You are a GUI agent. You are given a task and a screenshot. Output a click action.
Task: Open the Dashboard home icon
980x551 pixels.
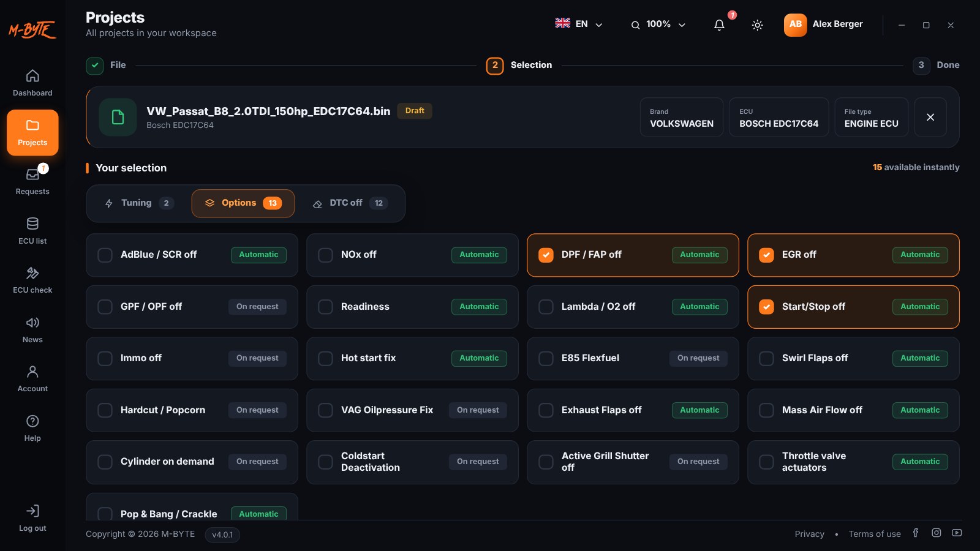[32, 76]
